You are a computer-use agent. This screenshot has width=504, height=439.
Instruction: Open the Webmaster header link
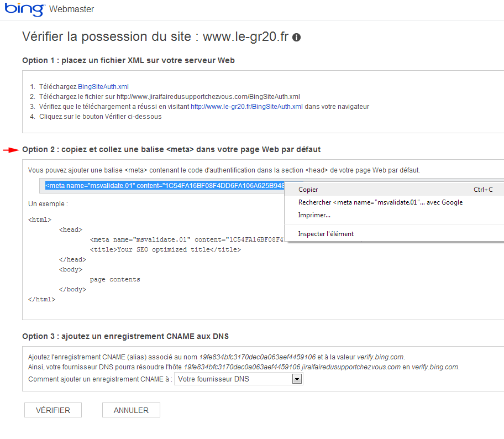[x=71, y=9]
